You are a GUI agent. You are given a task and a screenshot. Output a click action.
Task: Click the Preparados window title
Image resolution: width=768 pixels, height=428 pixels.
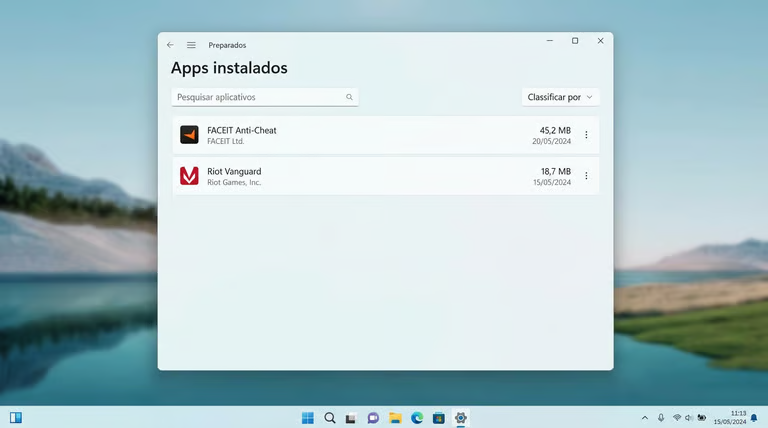pos(227,45)
